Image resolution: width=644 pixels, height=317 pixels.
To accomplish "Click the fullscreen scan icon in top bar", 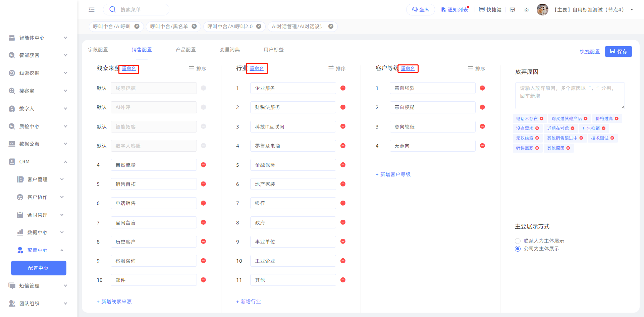I will (526, 9).
